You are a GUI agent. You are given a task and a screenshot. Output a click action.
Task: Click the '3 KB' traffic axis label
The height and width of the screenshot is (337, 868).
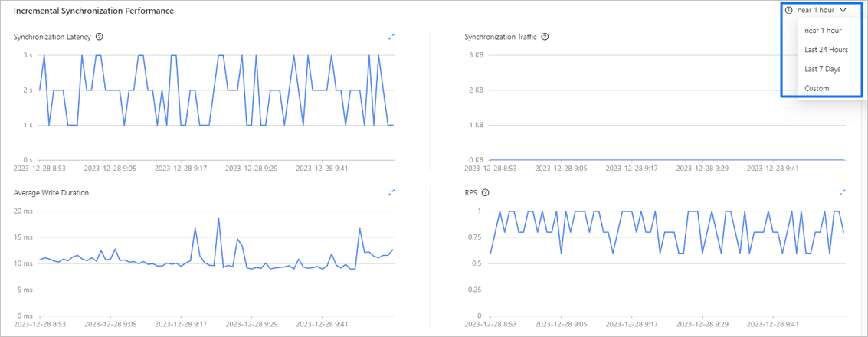[476, 55]
